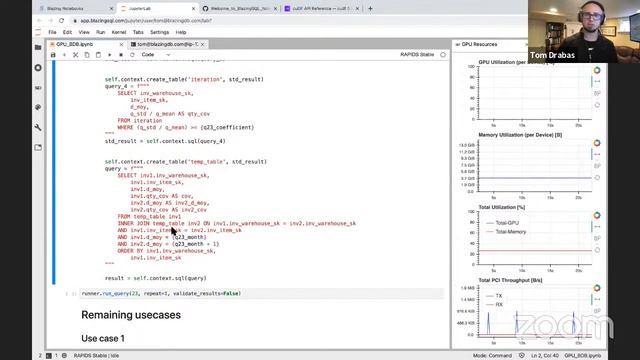This screenshot has width=640, height=360.
Task: Open the Running Terminals and Kernels sidebar
Action: coord(38,68)
